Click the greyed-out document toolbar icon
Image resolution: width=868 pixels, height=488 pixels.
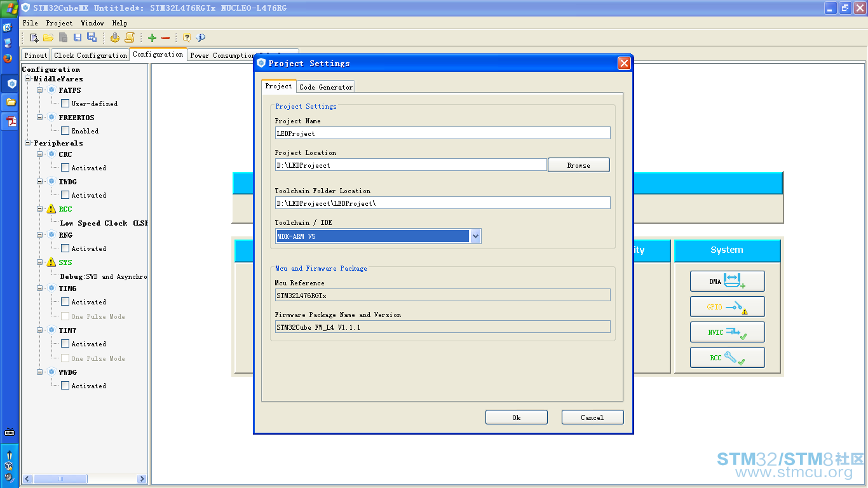[63, 37]
